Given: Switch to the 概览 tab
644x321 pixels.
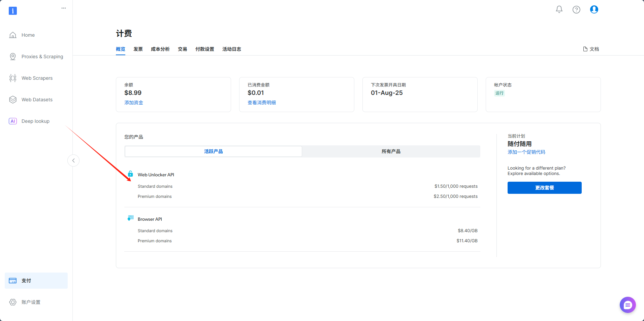Looking at the screenshot, I should pos(121,49).
